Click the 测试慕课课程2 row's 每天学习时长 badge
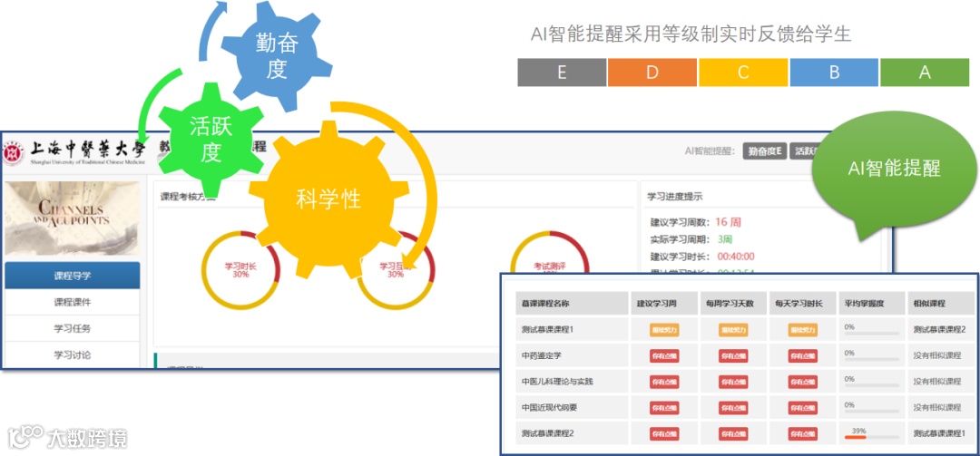 click(802, 433)
